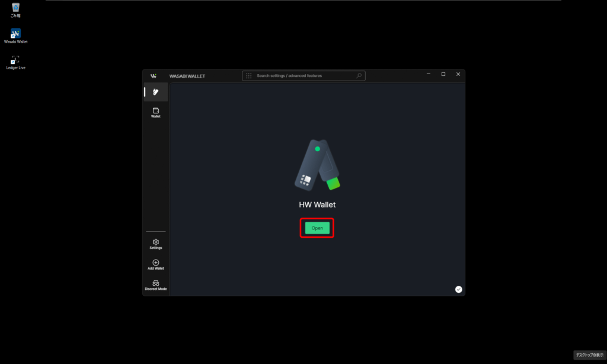This screenshot has height=364, width=607.
Task: Close the Wasabi Wallet window
Action: pos(458,74)
